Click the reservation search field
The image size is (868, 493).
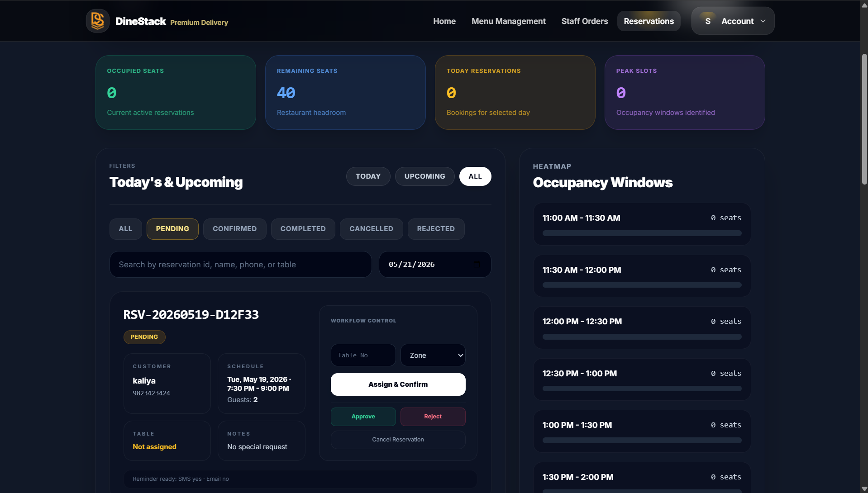pyautogui.click(x=240, y=265)
